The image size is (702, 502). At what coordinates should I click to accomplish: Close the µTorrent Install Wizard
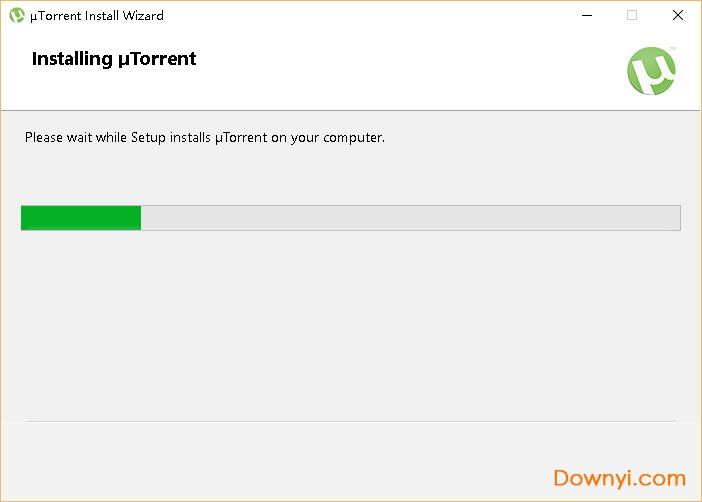click(x=677, y=16)
